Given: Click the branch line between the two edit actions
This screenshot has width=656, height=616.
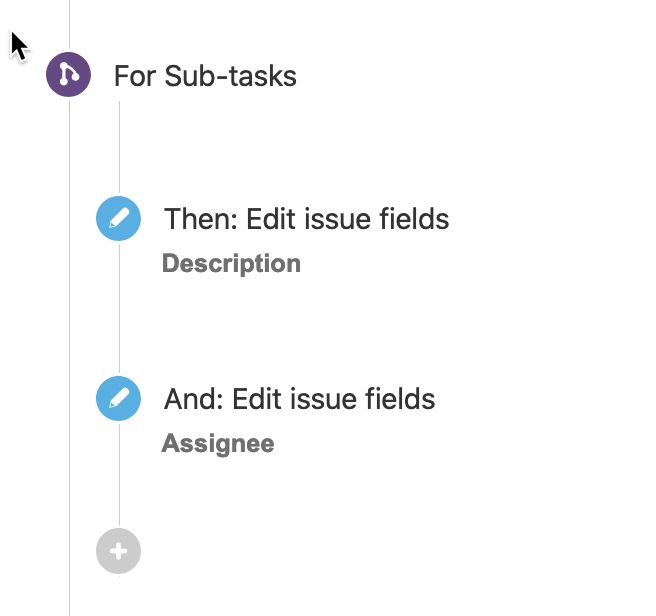Looking at the screenshot, I should pyautogui.click(x=119, y=310).
